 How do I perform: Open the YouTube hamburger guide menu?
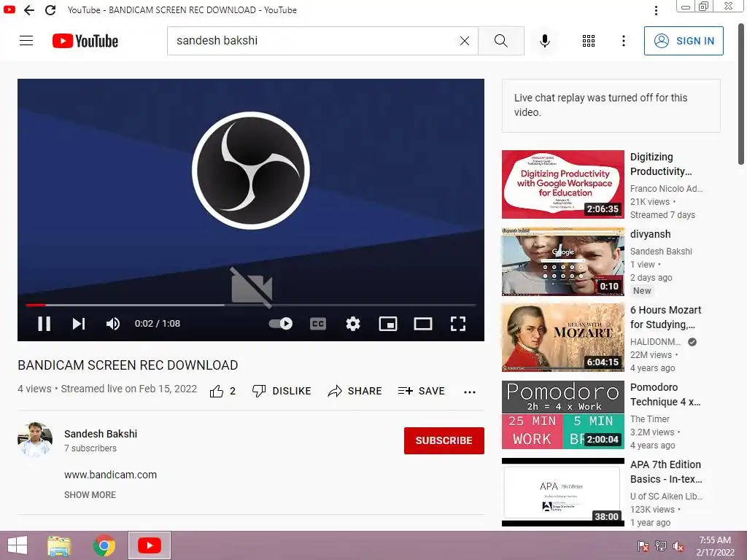26,41
